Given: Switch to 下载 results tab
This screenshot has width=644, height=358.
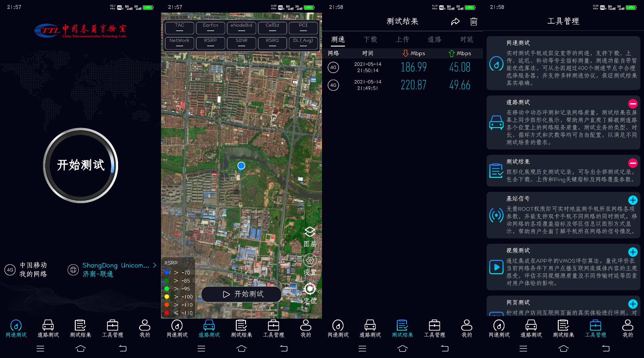Looking at the screenshot, I should click(x=370, y=39).
